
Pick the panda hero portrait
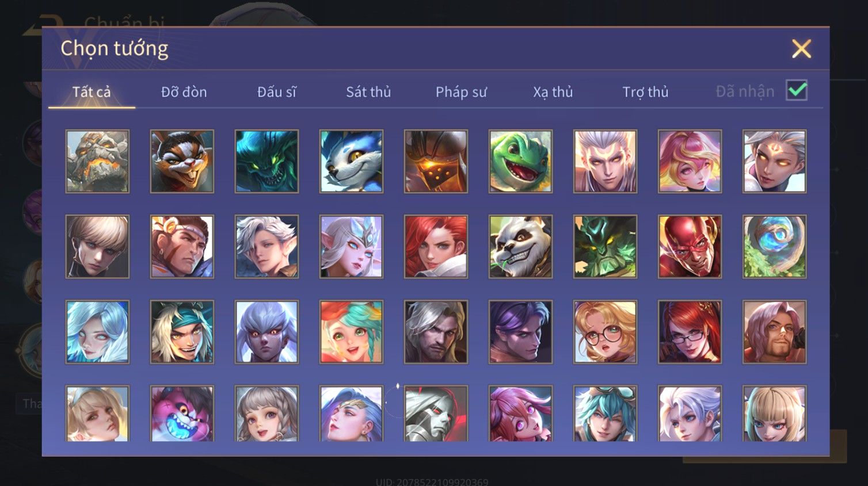(520, 247)
